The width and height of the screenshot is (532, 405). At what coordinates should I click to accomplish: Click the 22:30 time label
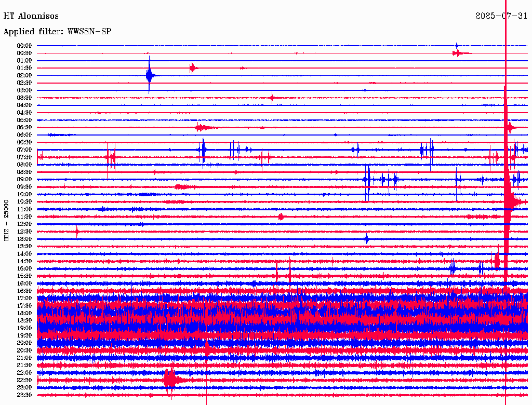tap(24, 380)
